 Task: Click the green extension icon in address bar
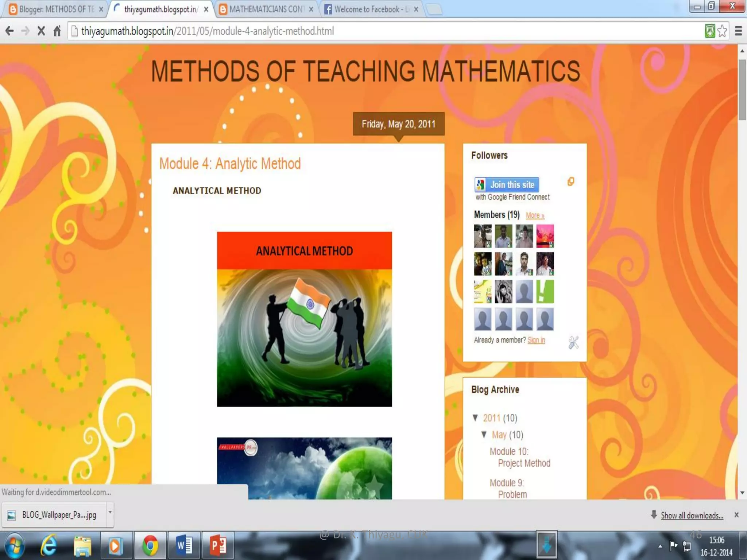pos(710,31)
